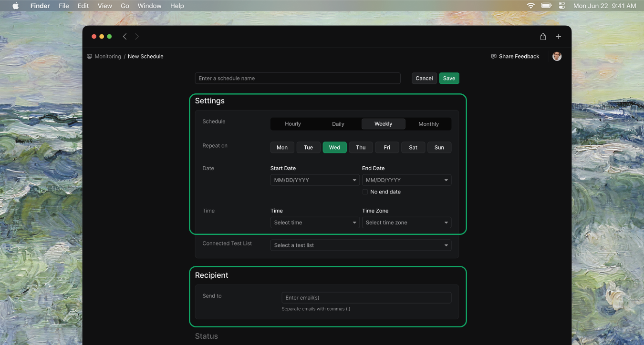Click the Monitoring breadcrumb icon
Image resolution: width=644 pixels, height=345 pixels.
(89, 56)
